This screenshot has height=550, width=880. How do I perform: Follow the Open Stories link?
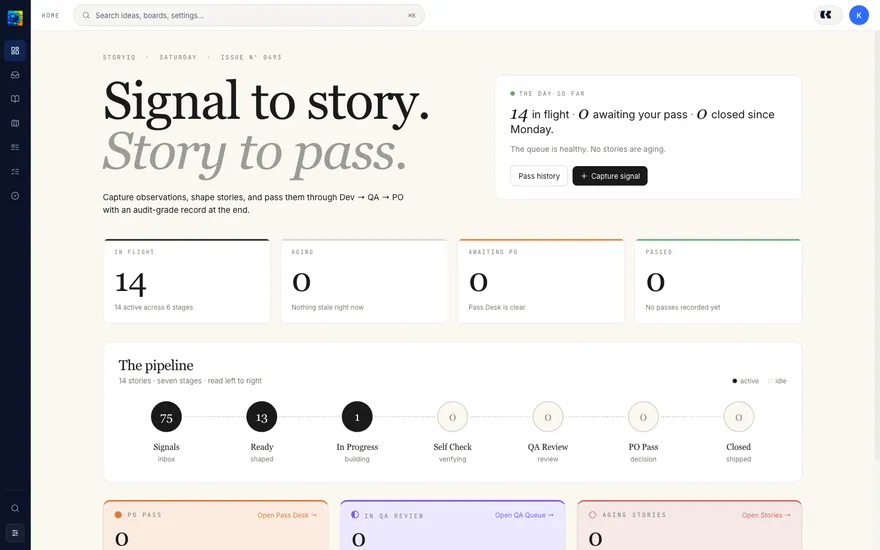coord(766,515)
